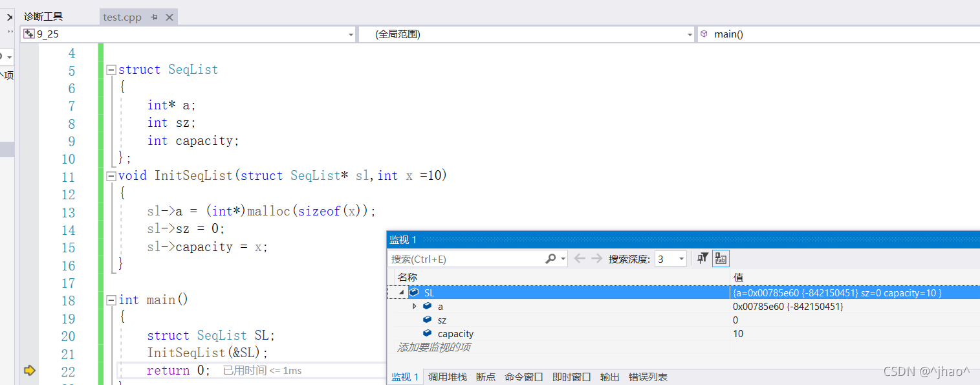The image size is (980, 385).
Task: Click the cube icon next to capacity
Action: (x=427, y=333)
